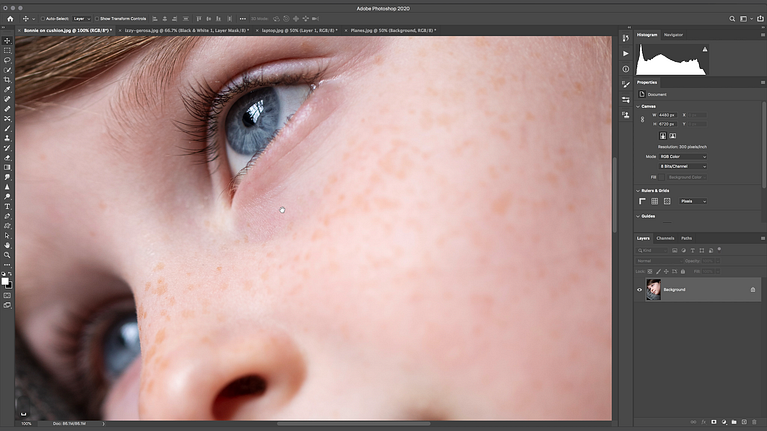Open the RGB Color mode dropdown
The image size is (767, 431).
(x=682, y=157)
